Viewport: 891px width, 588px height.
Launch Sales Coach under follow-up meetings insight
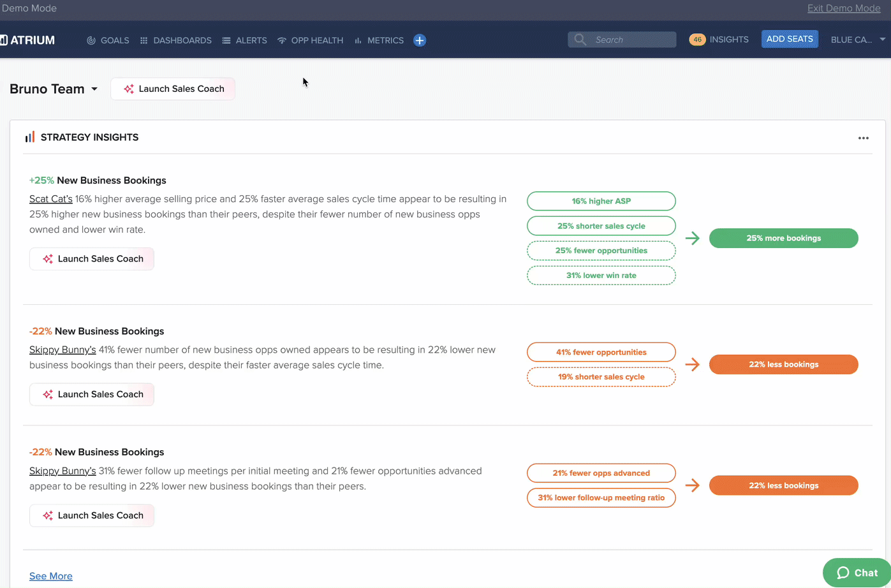(x=92, y=515)
